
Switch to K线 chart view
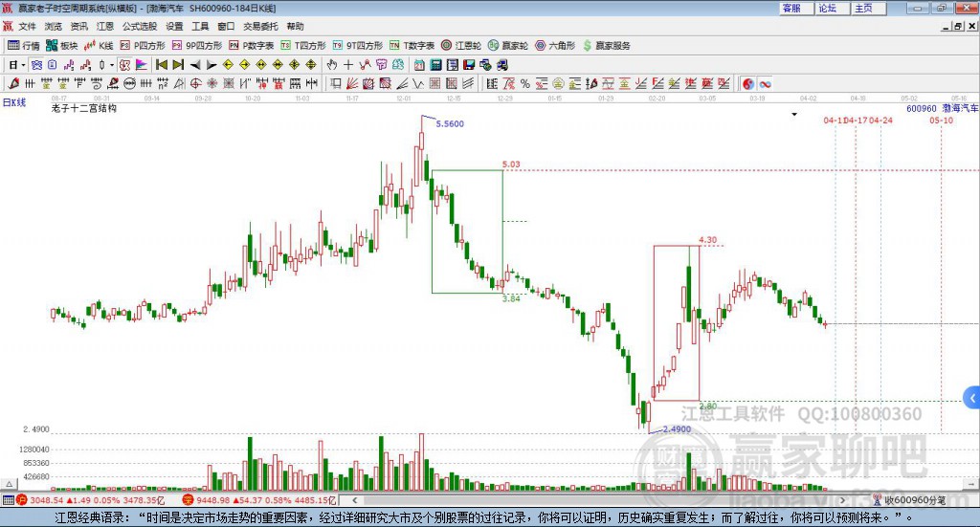(99, 46)
